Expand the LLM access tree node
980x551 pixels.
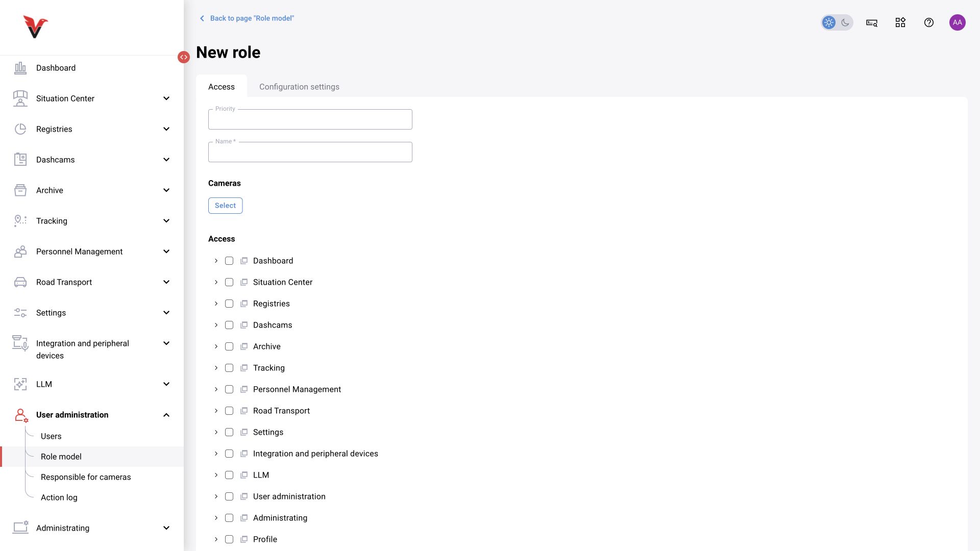pos(216,475)
